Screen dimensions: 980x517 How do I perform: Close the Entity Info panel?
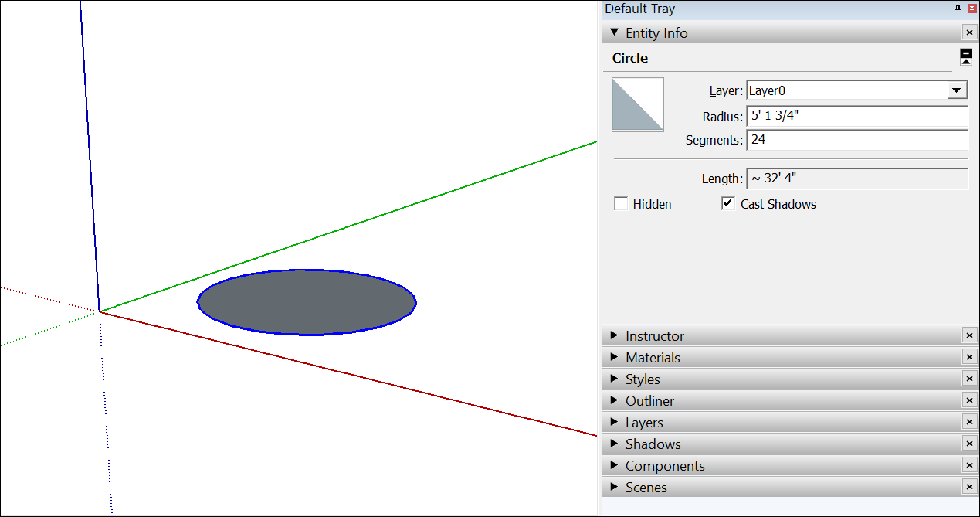(x=969, y=32)
